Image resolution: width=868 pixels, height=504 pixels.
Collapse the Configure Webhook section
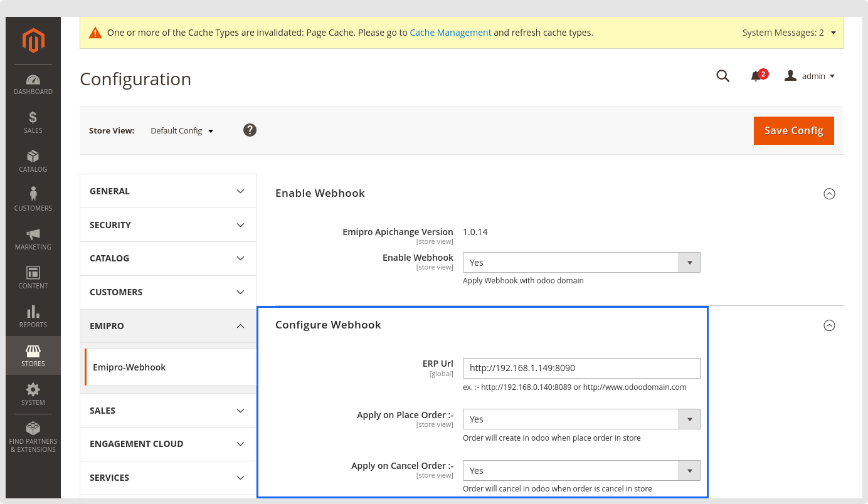[x=829, y=325]
